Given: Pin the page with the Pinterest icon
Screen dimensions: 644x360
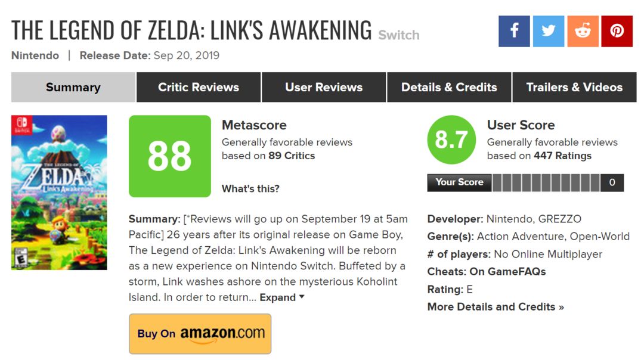Looking at the screenshot, I should pos(617,31).
